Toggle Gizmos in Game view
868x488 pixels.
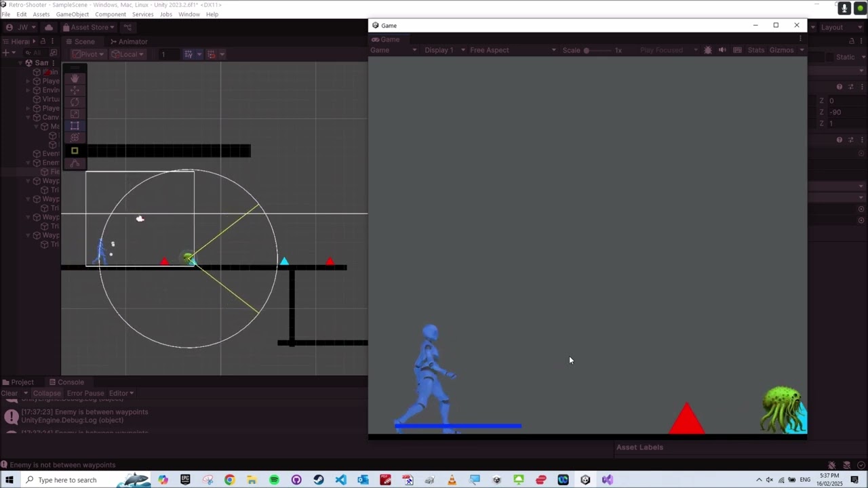click(781, 50)
